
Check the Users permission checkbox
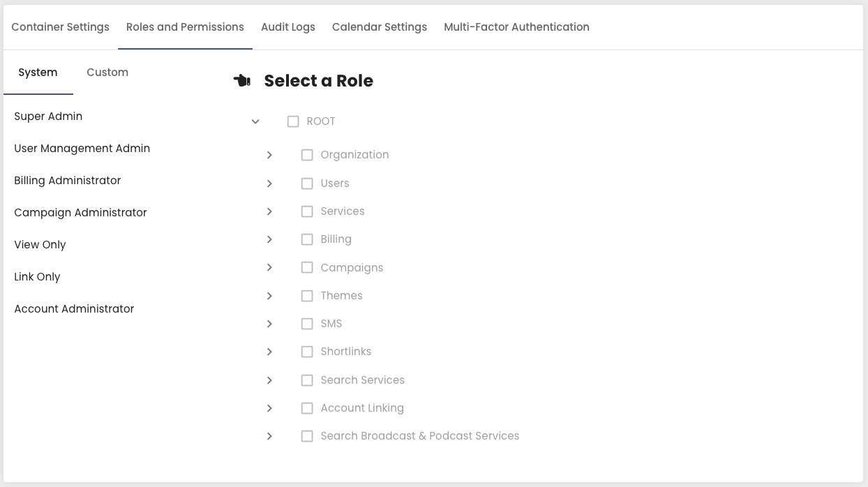point(307,183)
